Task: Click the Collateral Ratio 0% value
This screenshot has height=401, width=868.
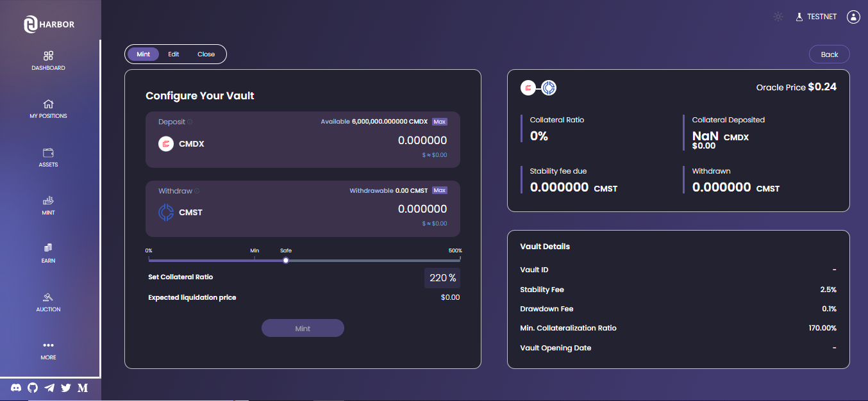Action: click(539, 136)
